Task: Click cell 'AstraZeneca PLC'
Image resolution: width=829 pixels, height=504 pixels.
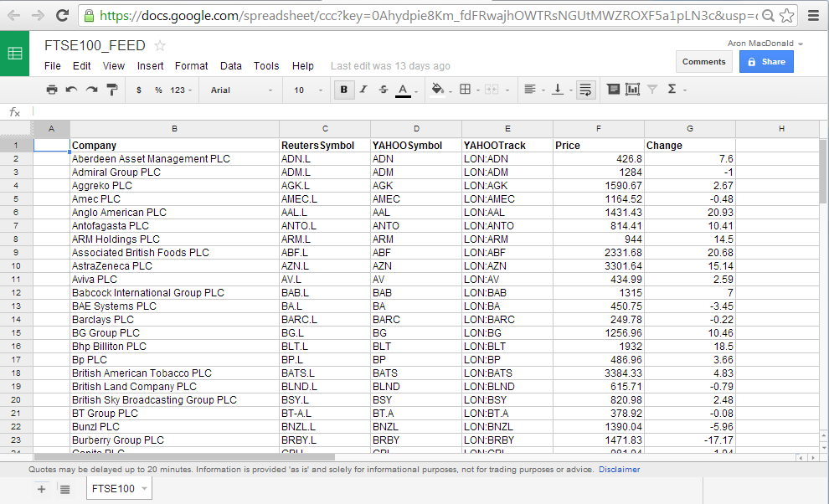Action: pyautogui.click(x=174, y=266)
